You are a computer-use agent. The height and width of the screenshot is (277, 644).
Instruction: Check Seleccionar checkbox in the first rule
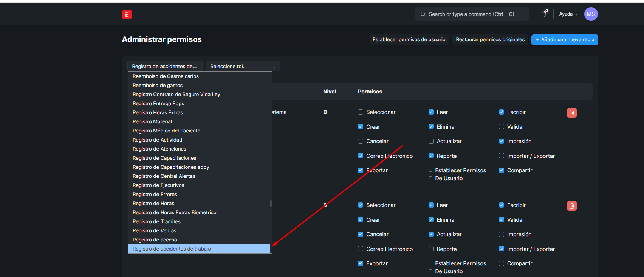coord(361,112)
